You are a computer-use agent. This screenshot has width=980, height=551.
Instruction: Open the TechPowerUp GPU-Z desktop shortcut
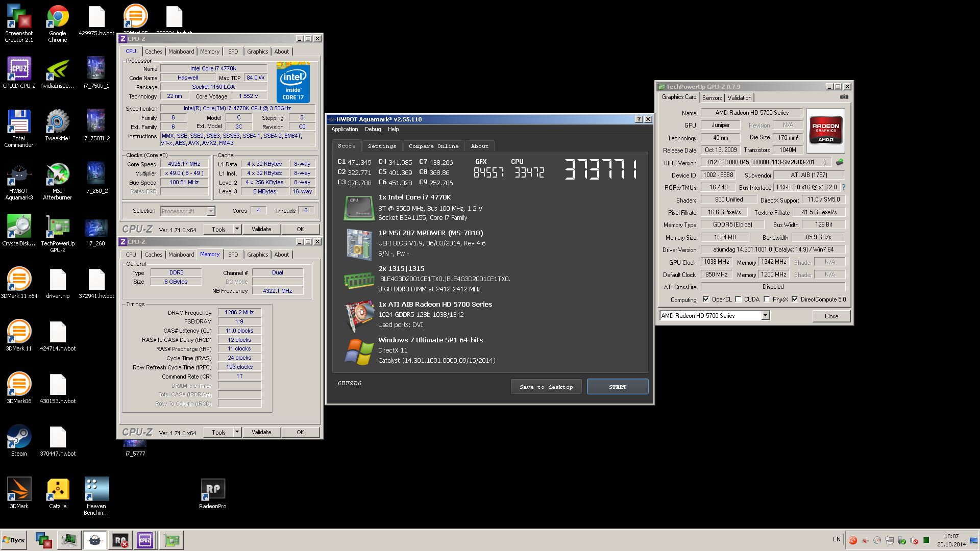tap(58, 233)
